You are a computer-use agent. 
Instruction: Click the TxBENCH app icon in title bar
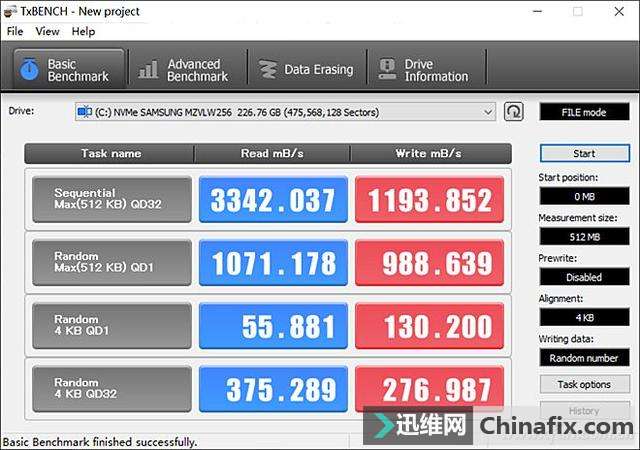pos(11,11)
